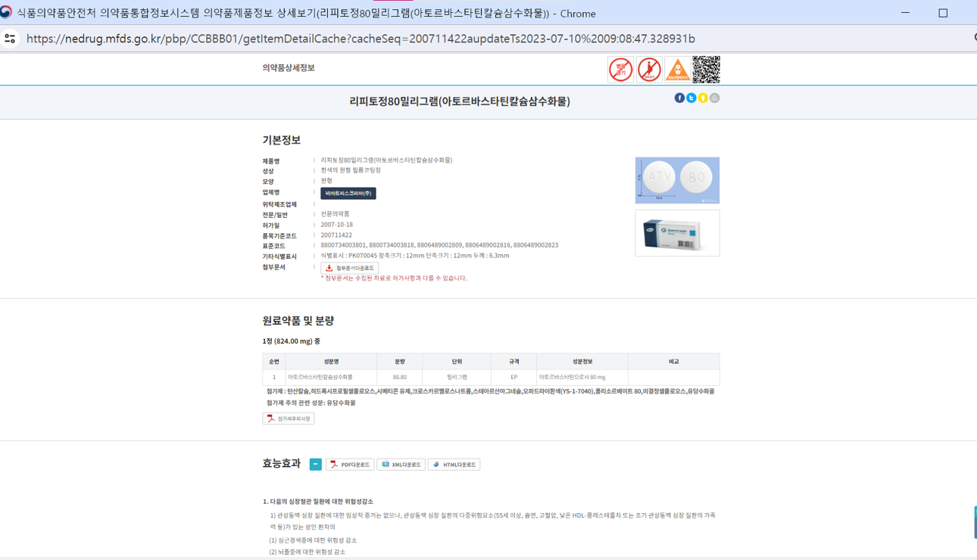
Task: Click the 첨가제 주의 관련 성분: 유당수화물 line
Action: point(311,403)
